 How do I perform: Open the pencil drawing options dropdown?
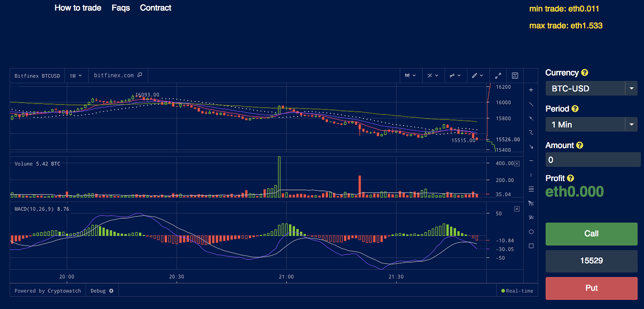click(x=478, y=75)
